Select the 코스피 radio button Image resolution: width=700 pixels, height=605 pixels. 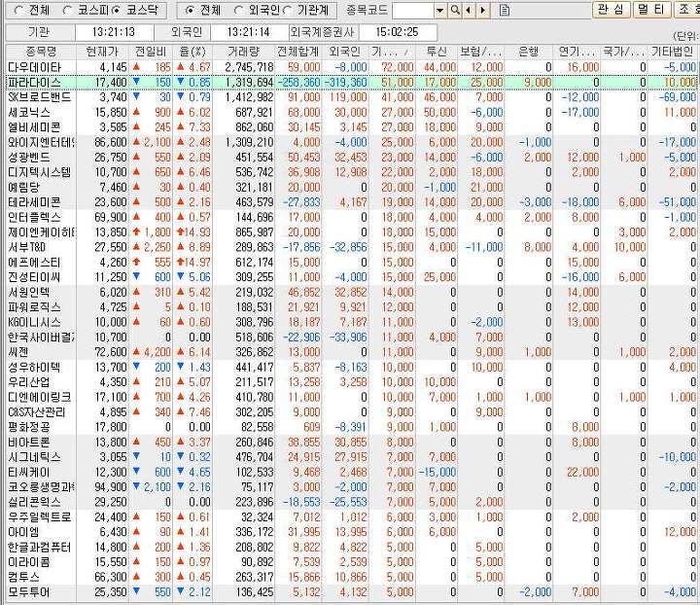point(67,10)
